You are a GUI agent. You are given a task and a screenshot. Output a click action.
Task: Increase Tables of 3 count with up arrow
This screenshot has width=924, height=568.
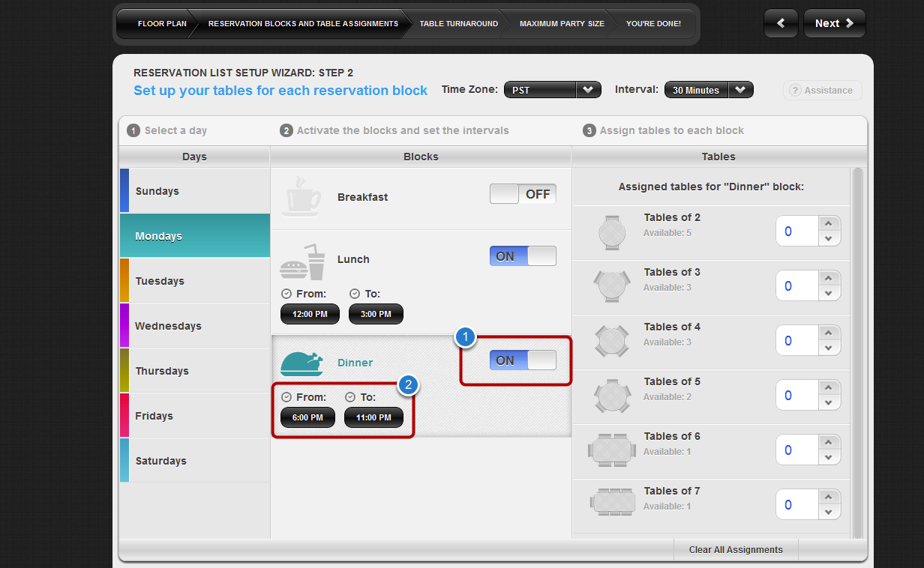[828, 278]
